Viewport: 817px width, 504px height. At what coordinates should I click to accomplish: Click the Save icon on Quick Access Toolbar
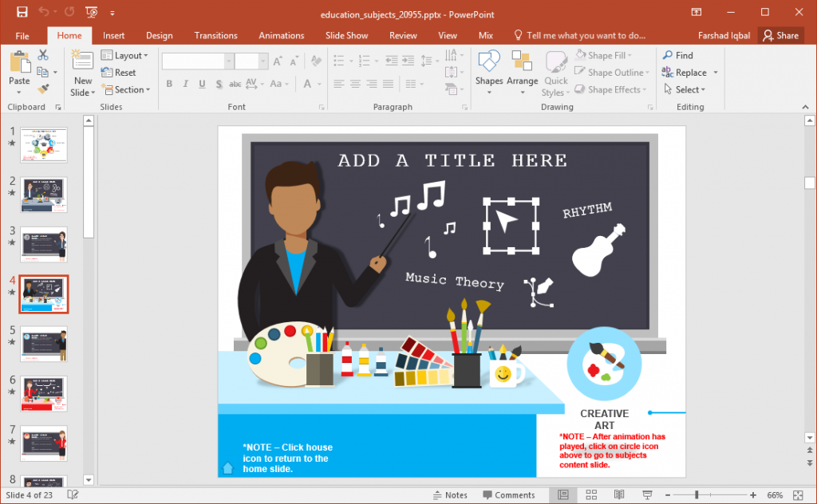click(x=22, y=13)
